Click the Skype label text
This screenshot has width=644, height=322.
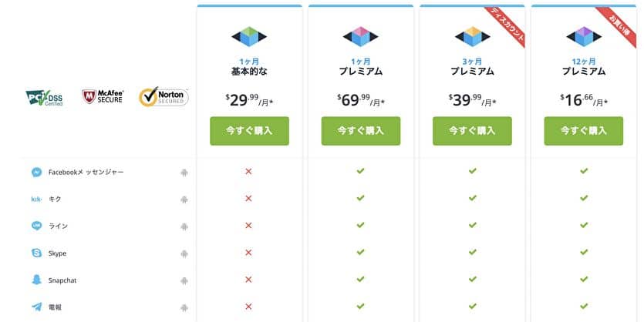pyautogui.click(x=57, y=253)
